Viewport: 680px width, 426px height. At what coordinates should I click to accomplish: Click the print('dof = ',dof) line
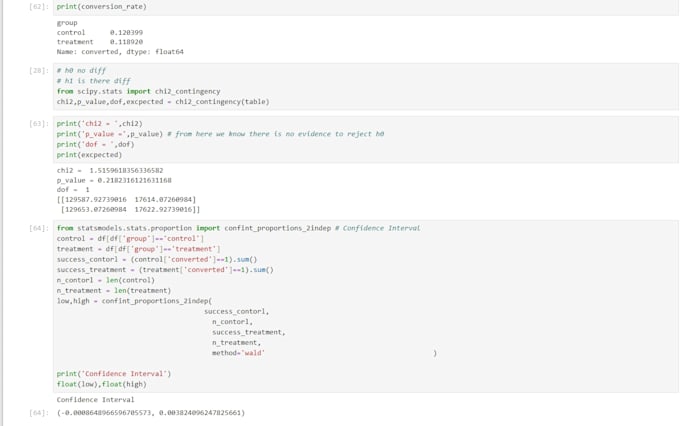[x=95, y=144]
